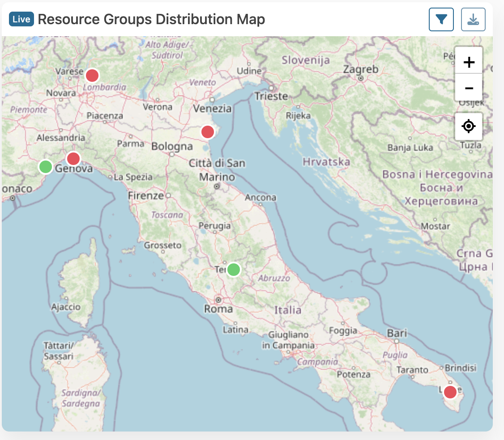Select the red marker near Varese
The height and width of the screenshot is (440, 504).
[x=92, y=76]
